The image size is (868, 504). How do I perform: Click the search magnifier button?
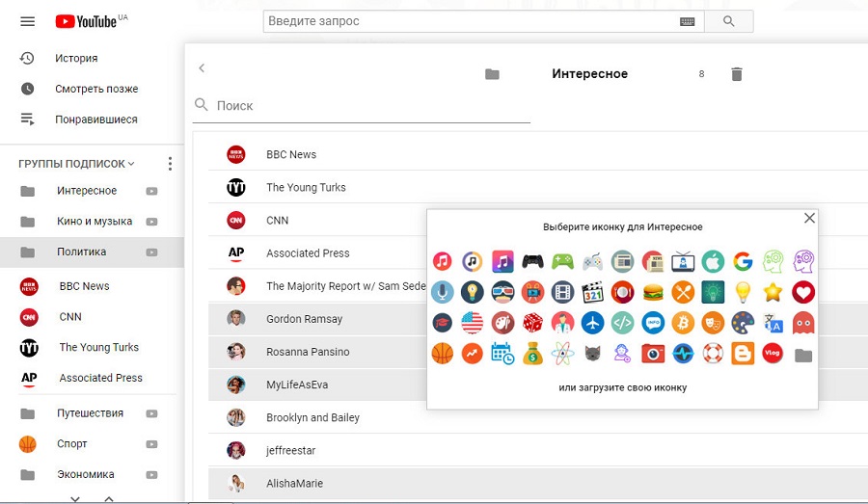[728, 21]
